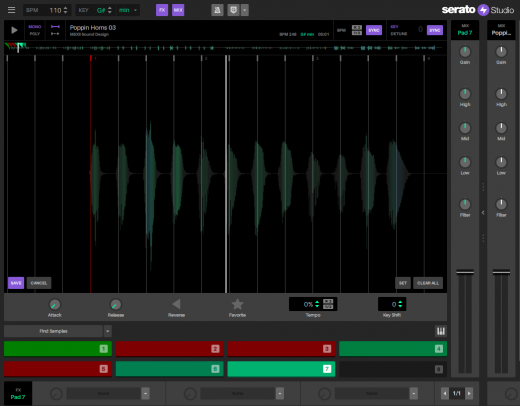The image size is (520, 406).
Task: Open the arrow dropdown beside the shield icon
Action: pos(245,10)
